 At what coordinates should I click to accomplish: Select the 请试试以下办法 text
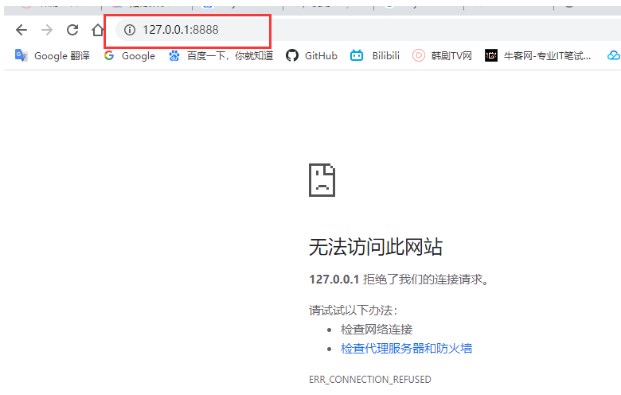pos(353,310)
